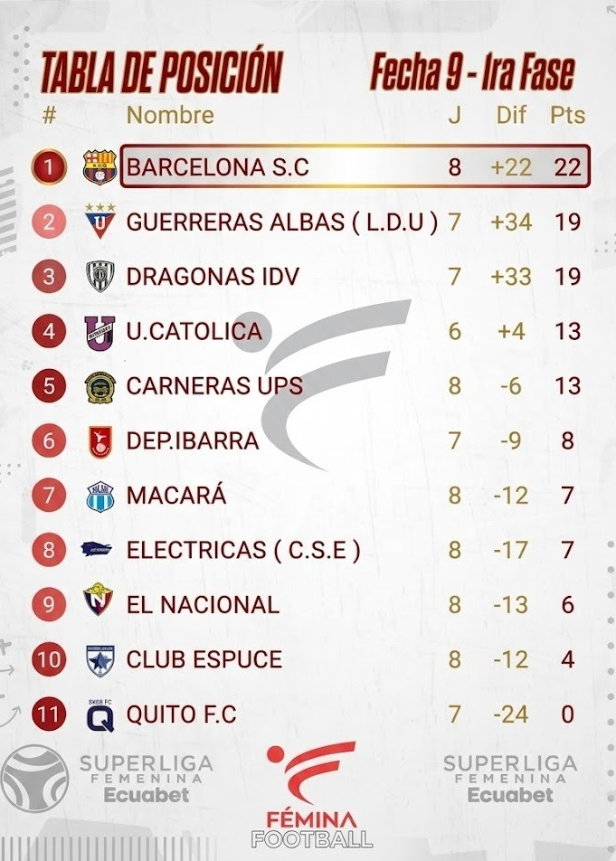Click the Nombre column header
616x861 pixels.
170,115
